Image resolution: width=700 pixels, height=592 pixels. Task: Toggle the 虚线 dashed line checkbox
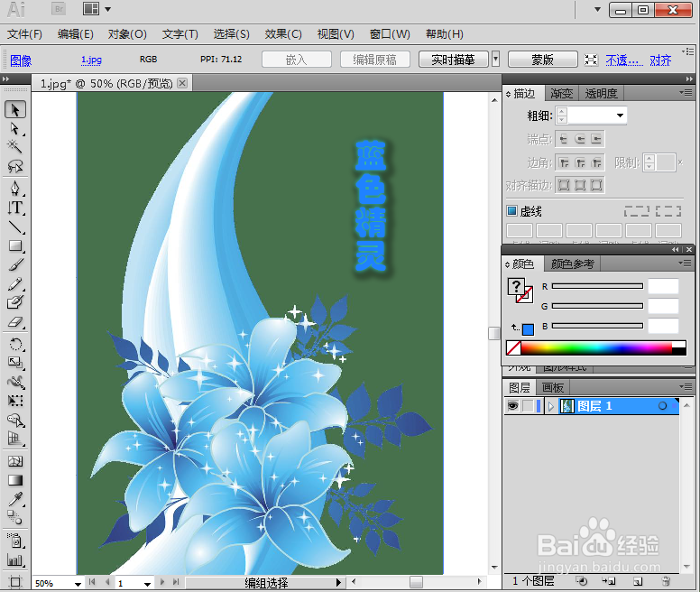coord(511,211)
